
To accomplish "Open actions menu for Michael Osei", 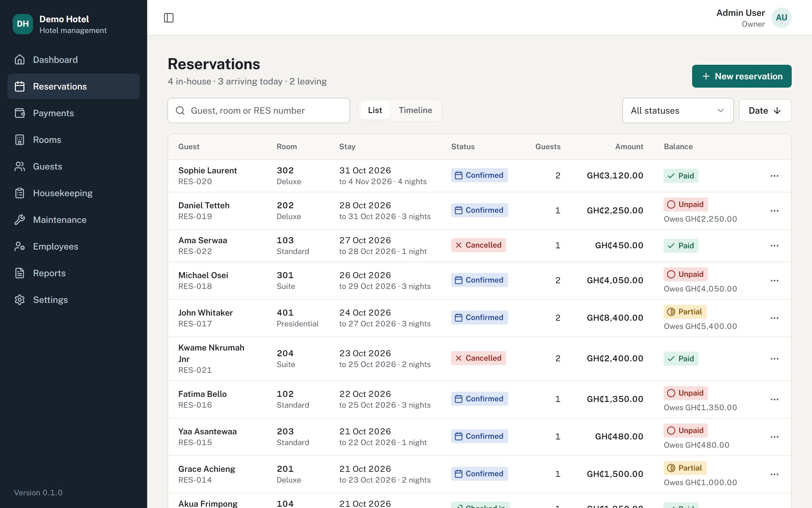I will 775,281.
